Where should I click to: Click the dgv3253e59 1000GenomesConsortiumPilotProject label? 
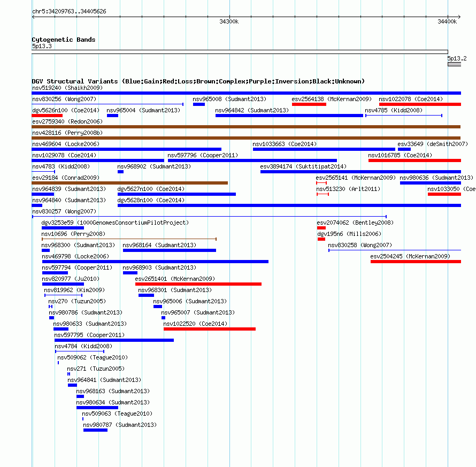tap(115, 223)
